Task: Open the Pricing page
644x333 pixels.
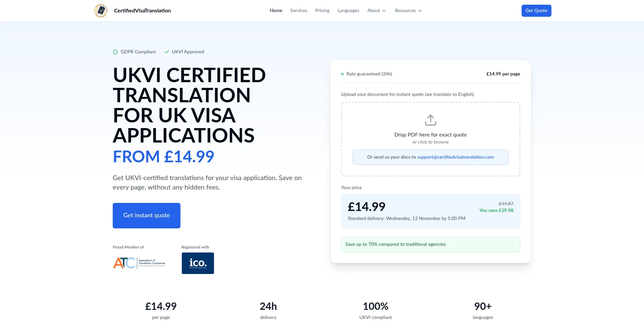Action: [x=322, y=11]
